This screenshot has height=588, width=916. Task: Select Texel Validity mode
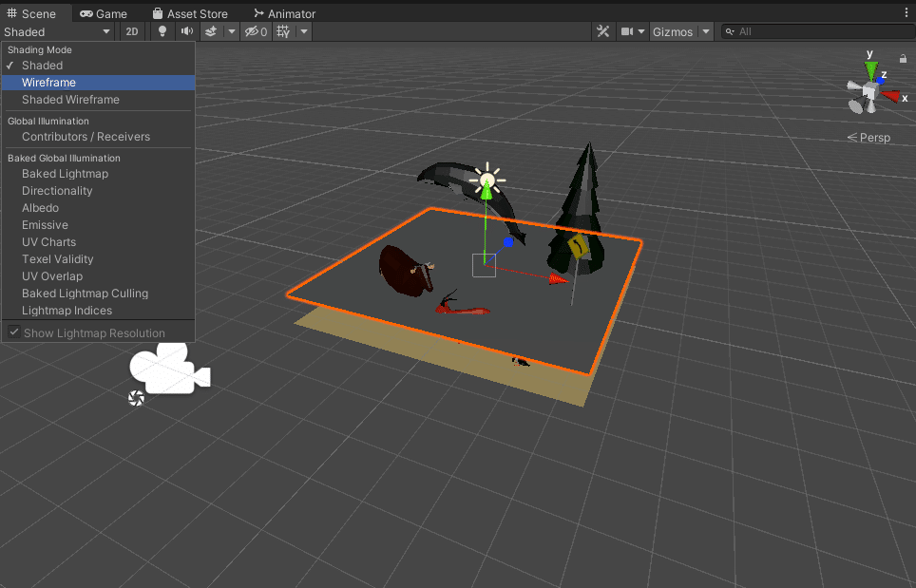98,258
